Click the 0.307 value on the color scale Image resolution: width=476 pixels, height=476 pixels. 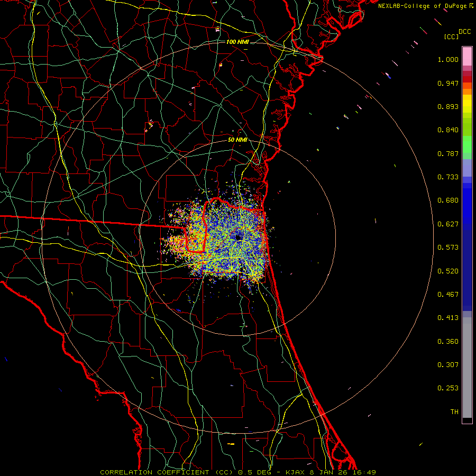pos(448,365)
